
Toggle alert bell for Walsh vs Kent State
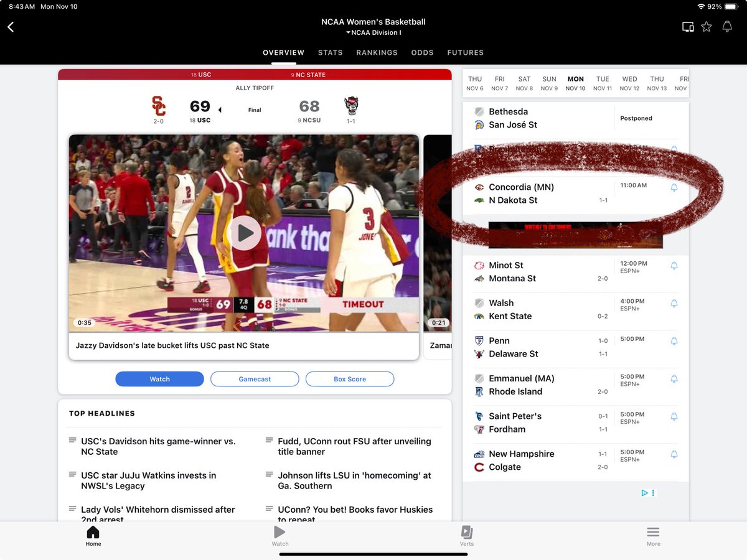pyautogui.click(x=674, y=304)
